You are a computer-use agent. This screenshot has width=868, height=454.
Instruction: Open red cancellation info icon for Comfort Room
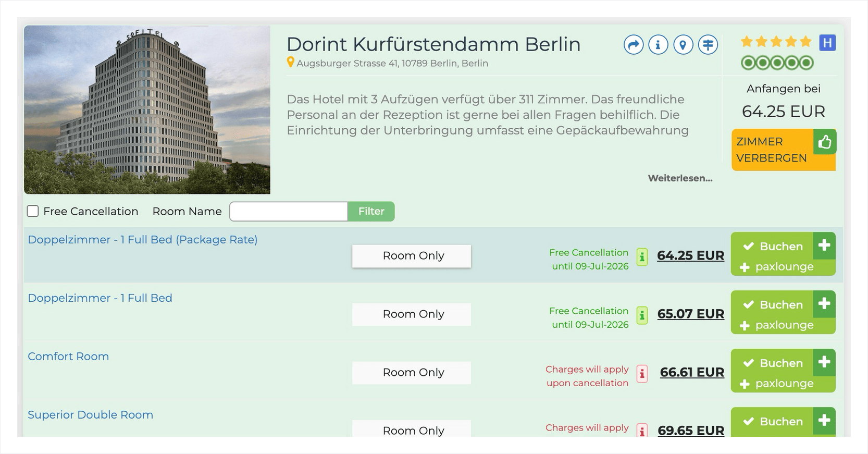tap(642, 374)
